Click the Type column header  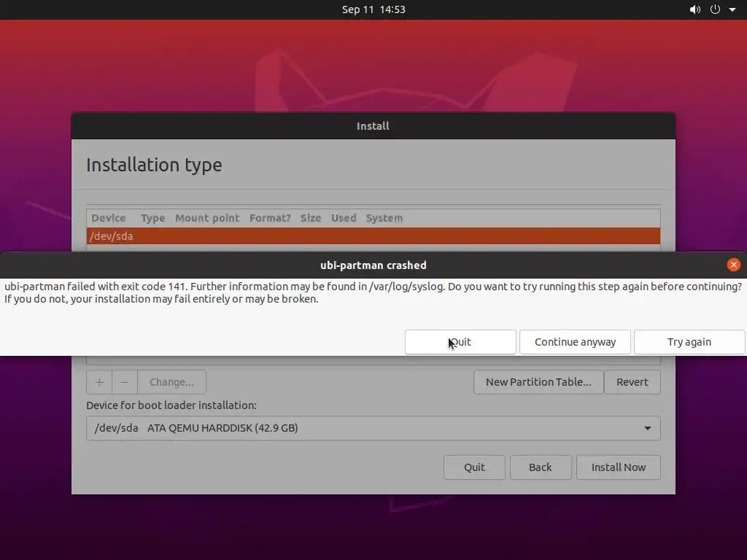(153, 218)
